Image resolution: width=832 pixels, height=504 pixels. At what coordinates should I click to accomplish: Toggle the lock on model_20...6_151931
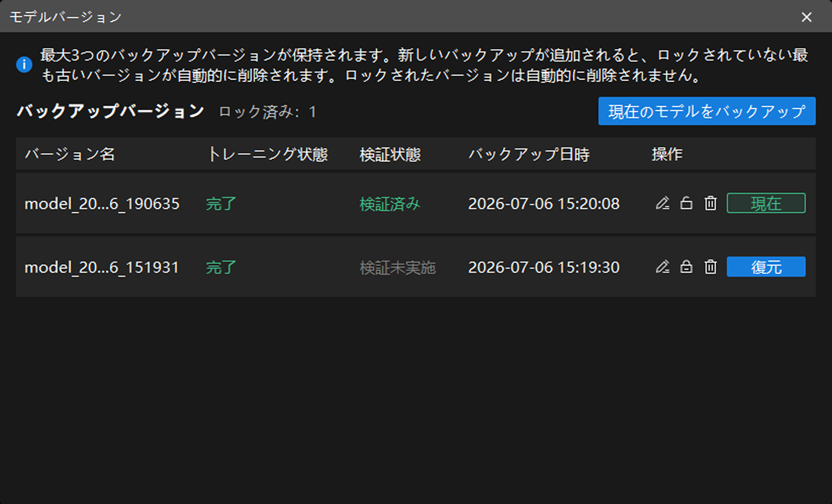coord(686,267)
